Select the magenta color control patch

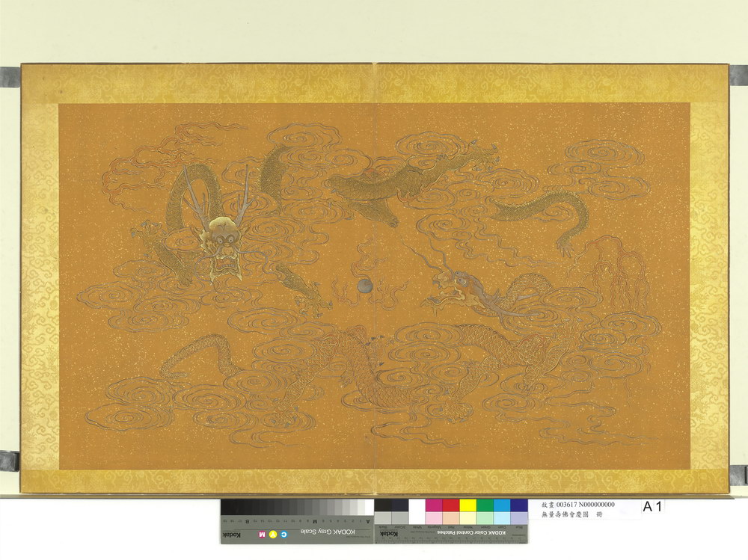[x=433, y=505]
